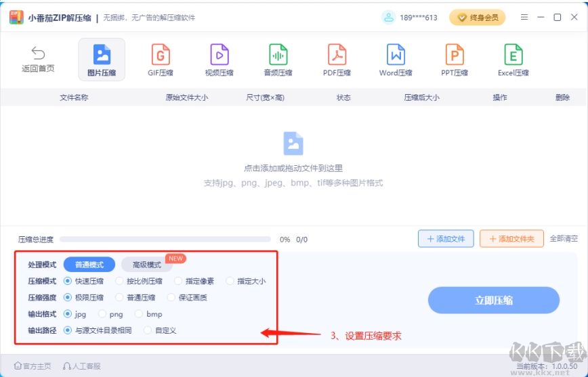
Task: Click the 返回首页 back arrow icon
Action: [38, 53]
